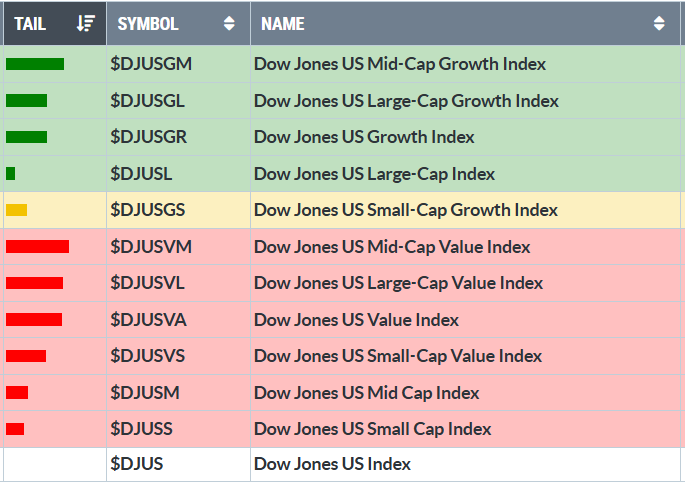
Task: Click Dow Jones US Value Index name
Action: tap(356, 320)
